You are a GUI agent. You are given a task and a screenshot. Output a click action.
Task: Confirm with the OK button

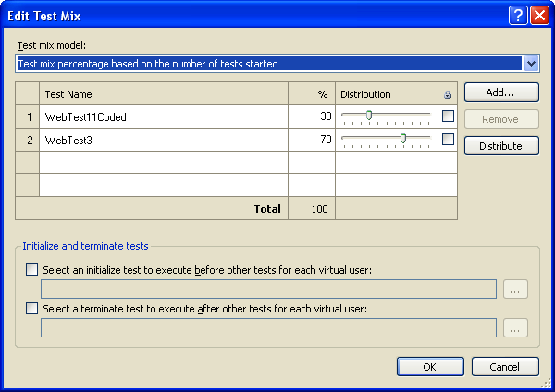[430, 367]
